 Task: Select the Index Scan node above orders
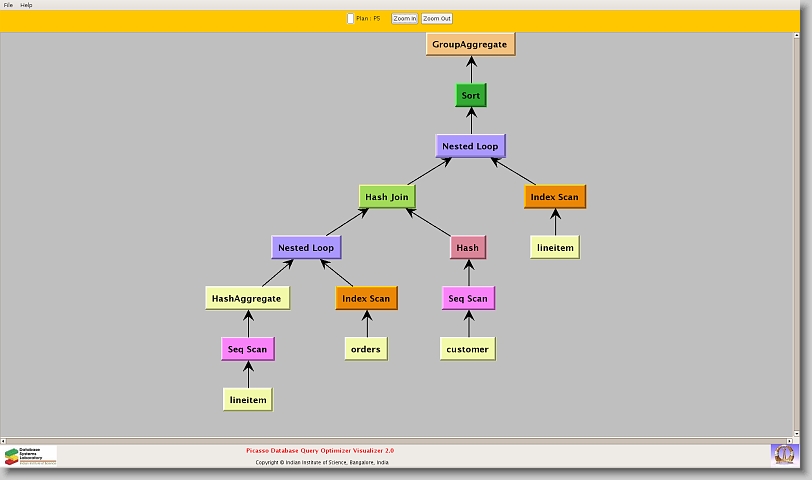(x=366, y=298)
